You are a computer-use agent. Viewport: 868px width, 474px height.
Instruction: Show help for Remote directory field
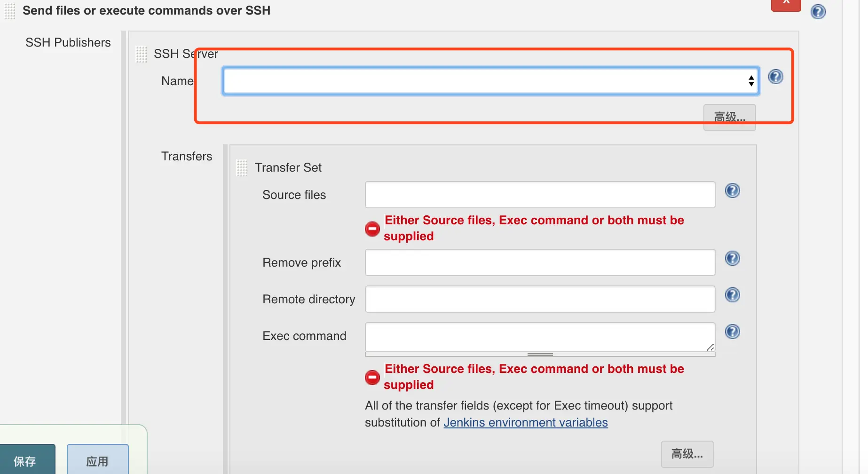(x=732, y=295)
